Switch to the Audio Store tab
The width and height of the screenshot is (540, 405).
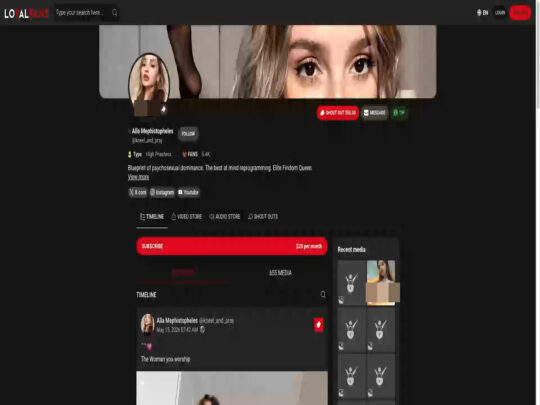[225, 217]
